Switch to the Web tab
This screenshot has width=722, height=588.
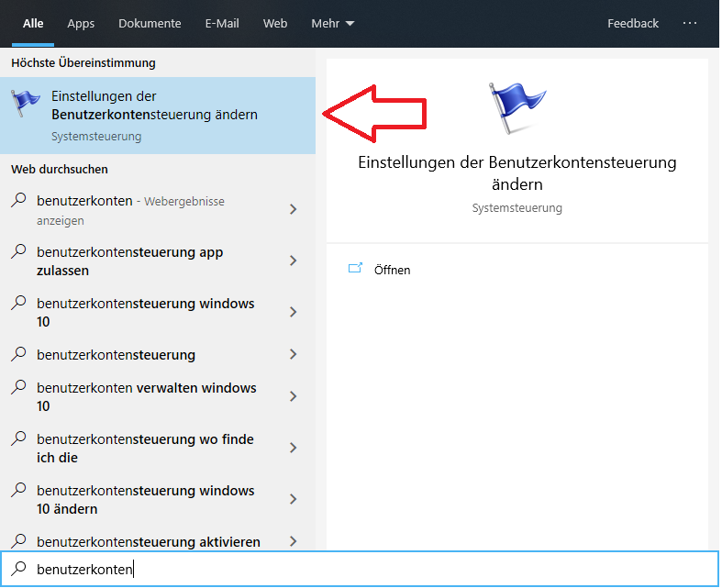[275, 24]
